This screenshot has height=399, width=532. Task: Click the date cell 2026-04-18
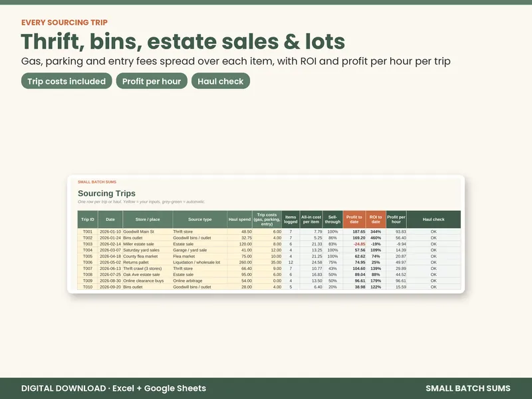110,256
